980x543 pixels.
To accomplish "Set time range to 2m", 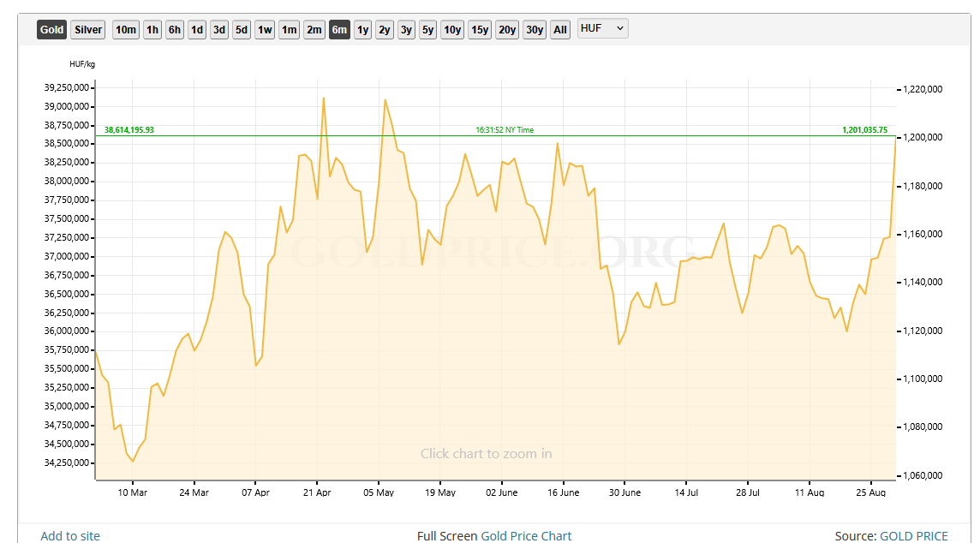I will 314,29.
